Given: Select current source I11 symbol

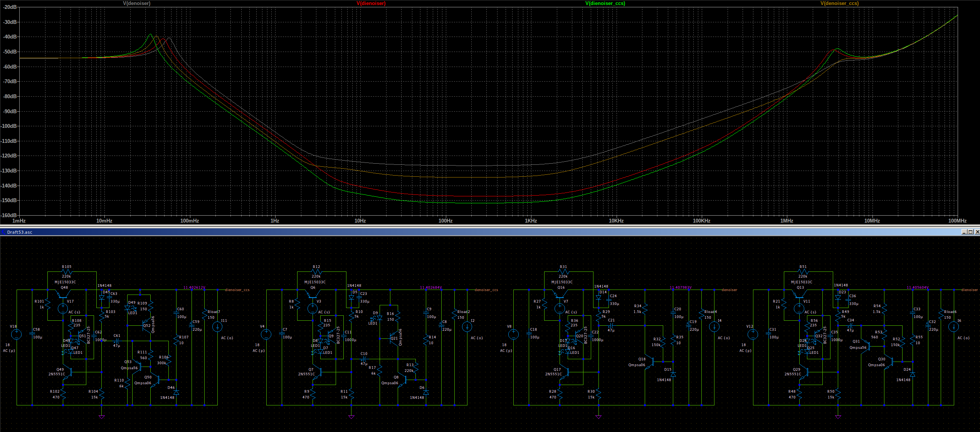Looking at the screenshot, I should click(217, 327).
